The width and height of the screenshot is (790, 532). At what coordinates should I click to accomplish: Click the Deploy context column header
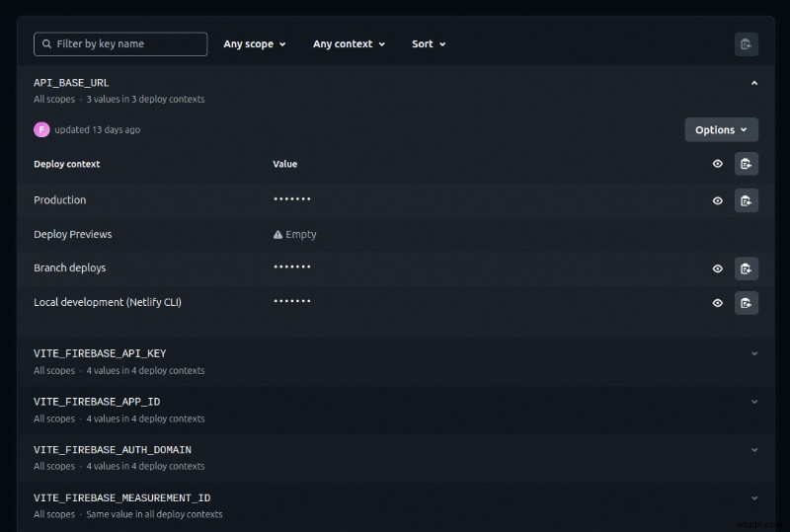tap(66, 164)
